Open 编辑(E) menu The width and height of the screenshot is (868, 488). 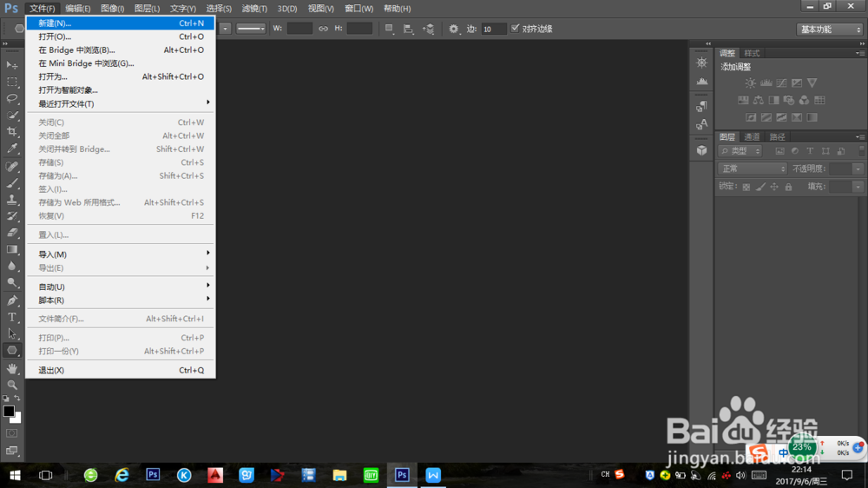pos(77,9)
